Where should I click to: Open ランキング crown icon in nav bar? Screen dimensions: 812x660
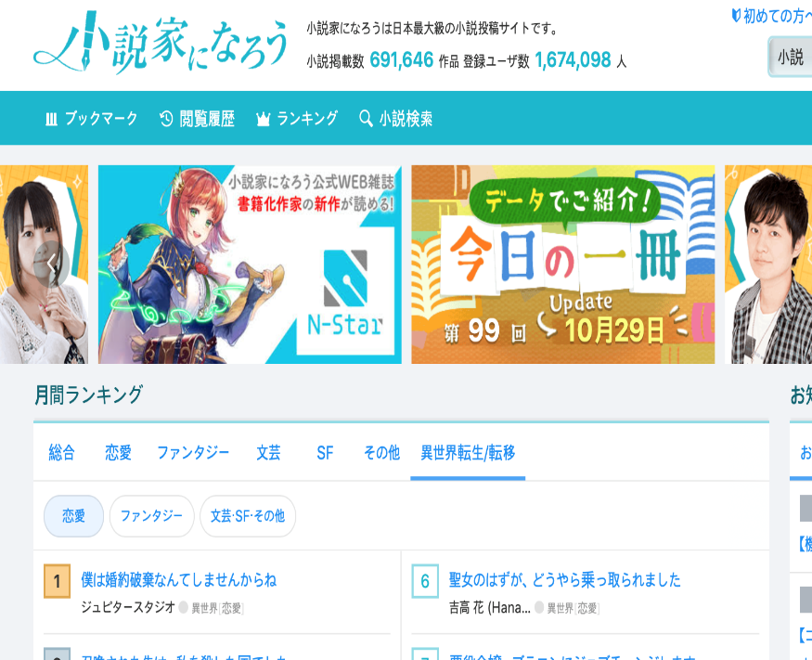(x=263, y=119)
